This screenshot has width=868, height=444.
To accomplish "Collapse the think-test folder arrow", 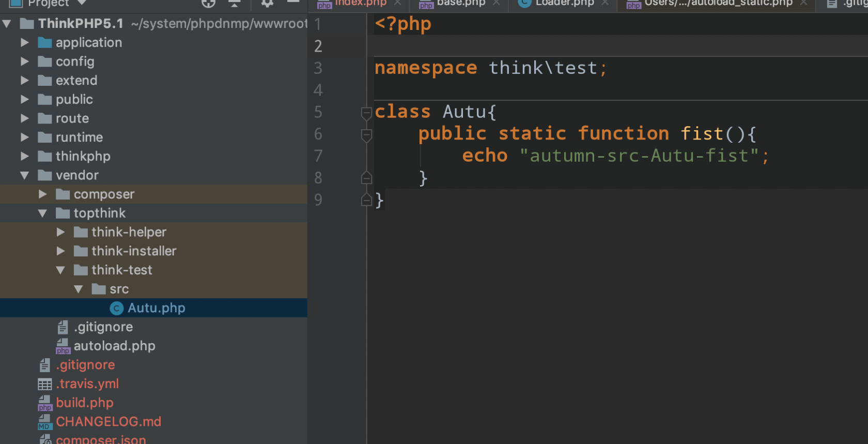I will [x=60, y=270].
